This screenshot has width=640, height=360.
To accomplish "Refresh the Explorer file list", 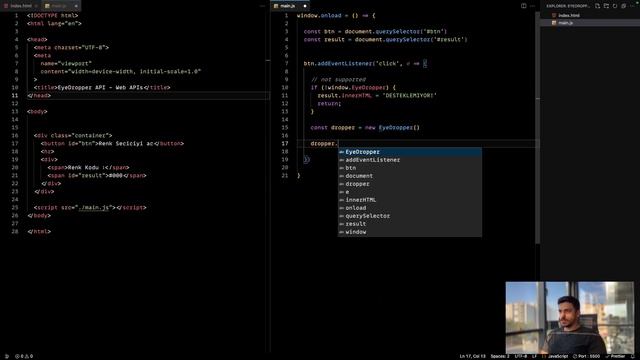I will coord(615,6).
